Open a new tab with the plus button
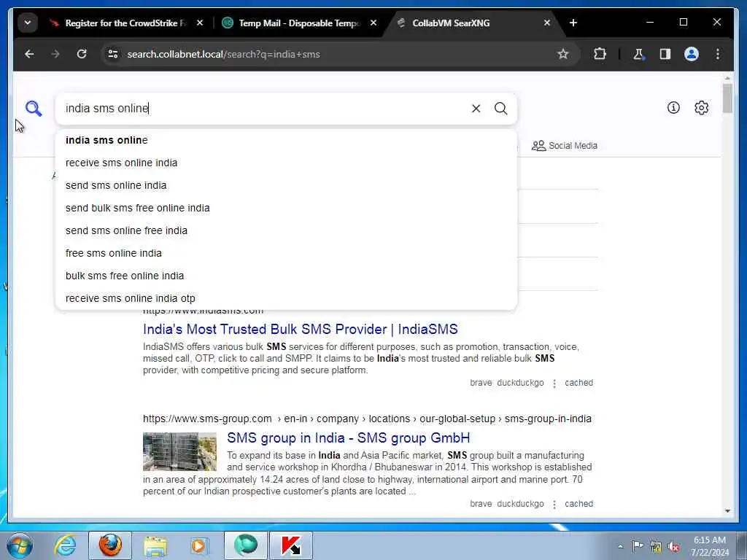Screen dimensions: 747x560 point(573,23)
